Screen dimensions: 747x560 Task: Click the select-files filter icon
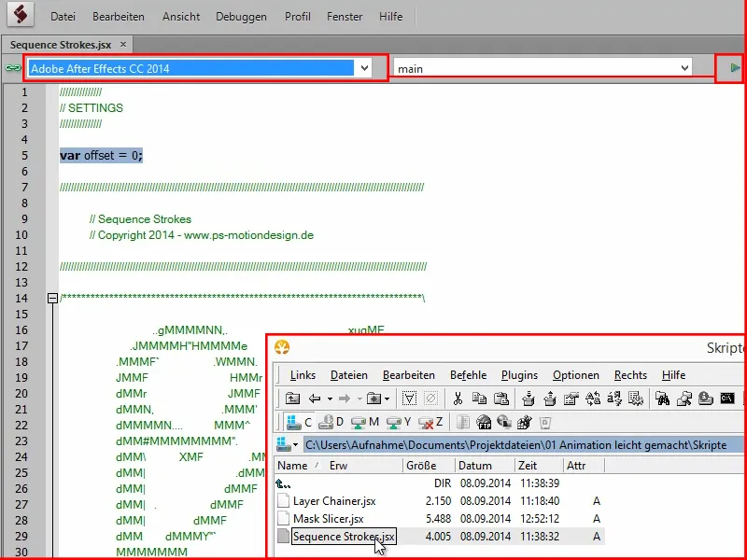click(x=409, y=399)
